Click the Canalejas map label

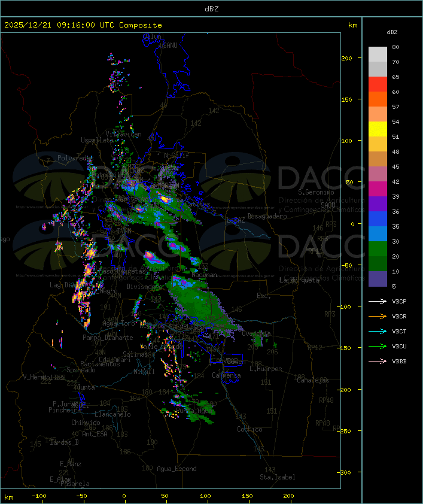pos(313,380)
